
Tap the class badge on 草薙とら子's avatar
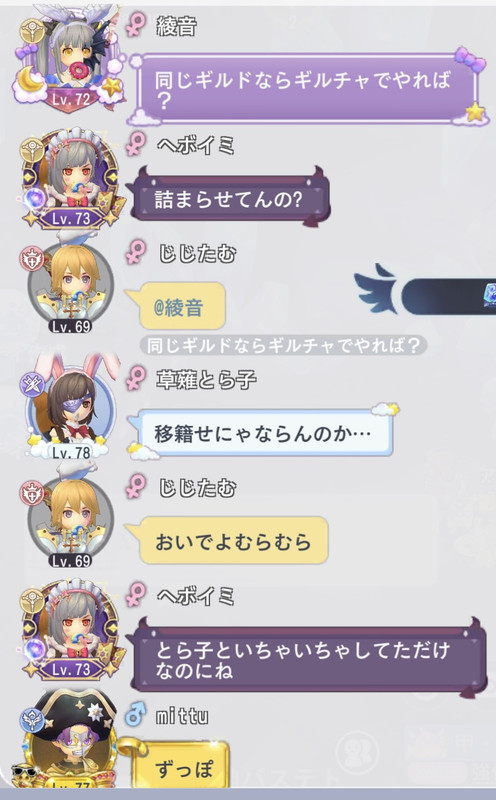click(x=31, y=384)
